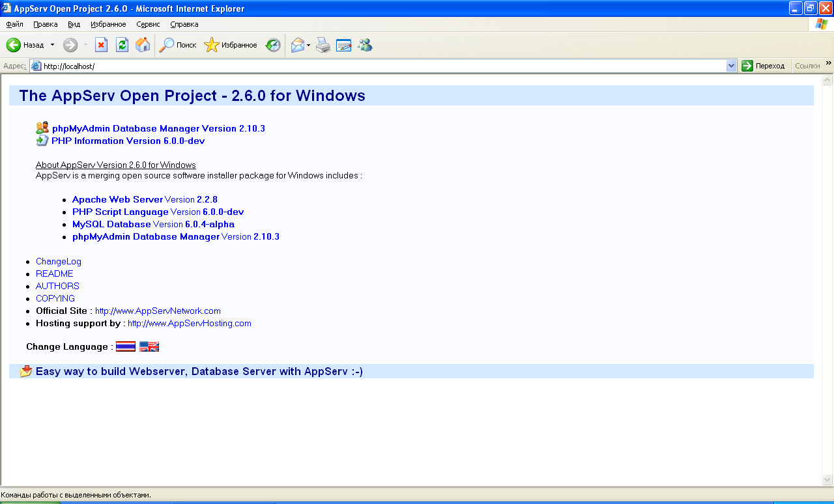Open phpMyAdmin Database Manager Version 2.10.3 top link
This screenshot has height=504, width=834.
158,128
